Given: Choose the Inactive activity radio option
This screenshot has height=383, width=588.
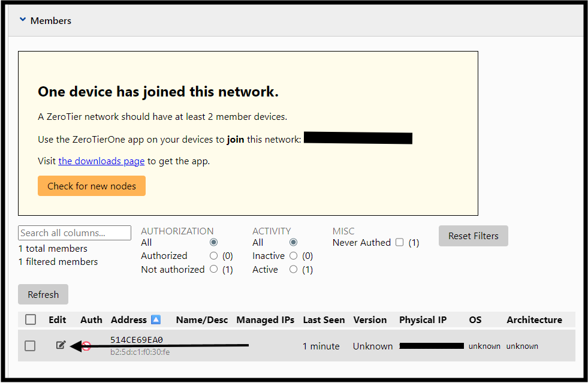Looking at the screenshot, I should pos(293,256).
